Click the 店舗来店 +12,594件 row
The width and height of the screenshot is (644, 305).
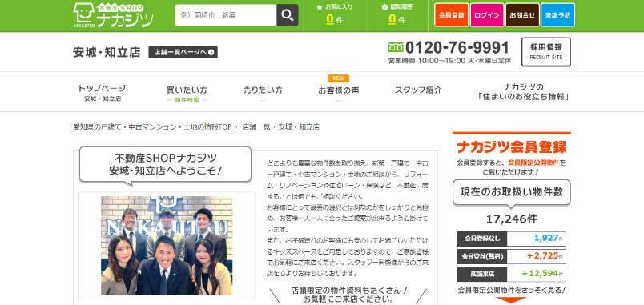click(511, 274)
